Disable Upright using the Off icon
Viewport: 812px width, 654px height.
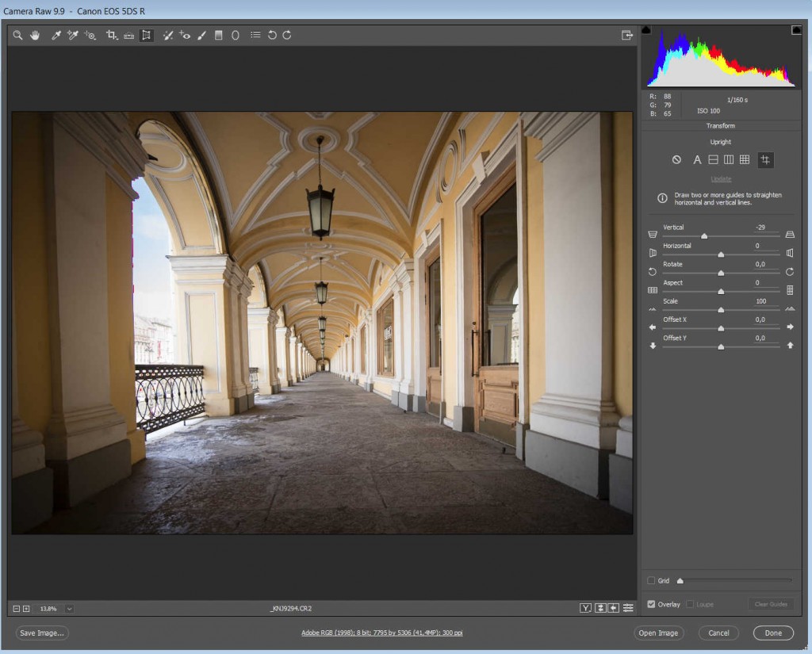676,160
